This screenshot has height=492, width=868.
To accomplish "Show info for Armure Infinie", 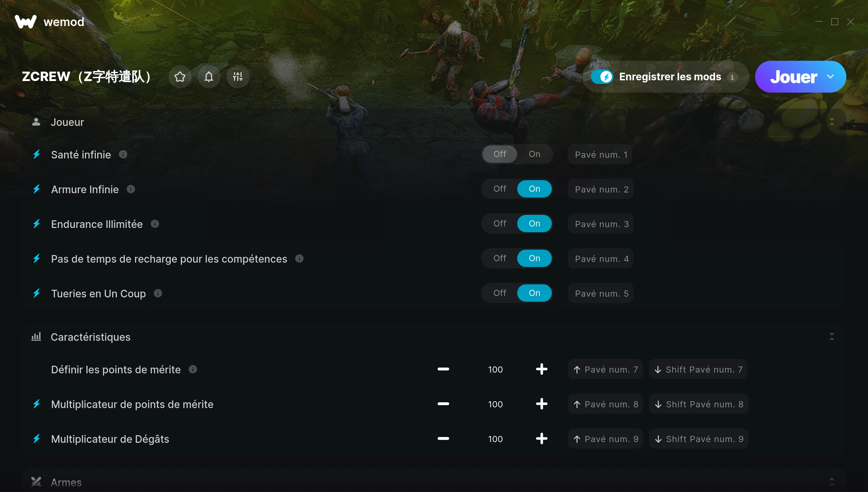I will [x=131, y=189].
